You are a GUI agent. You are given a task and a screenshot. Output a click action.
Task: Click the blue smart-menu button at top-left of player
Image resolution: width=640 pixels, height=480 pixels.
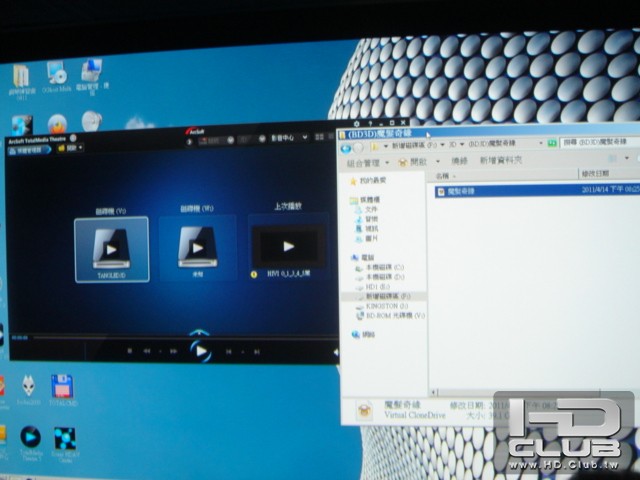point(29,150)
